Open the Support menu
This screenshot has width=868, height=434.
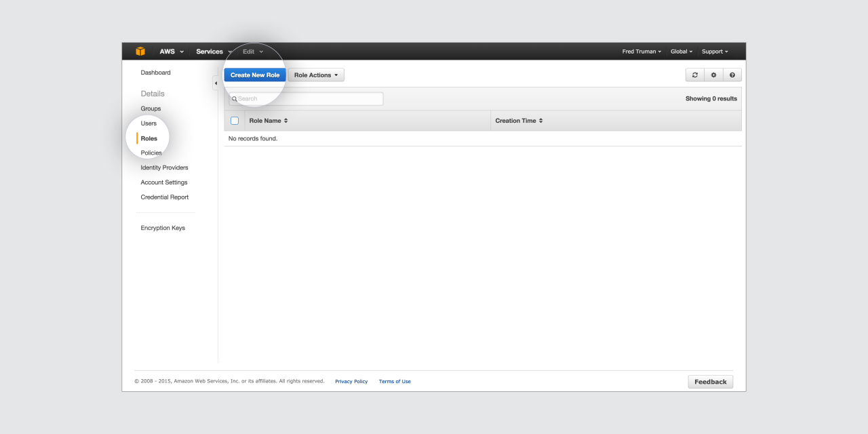click(x=715, y=52)
